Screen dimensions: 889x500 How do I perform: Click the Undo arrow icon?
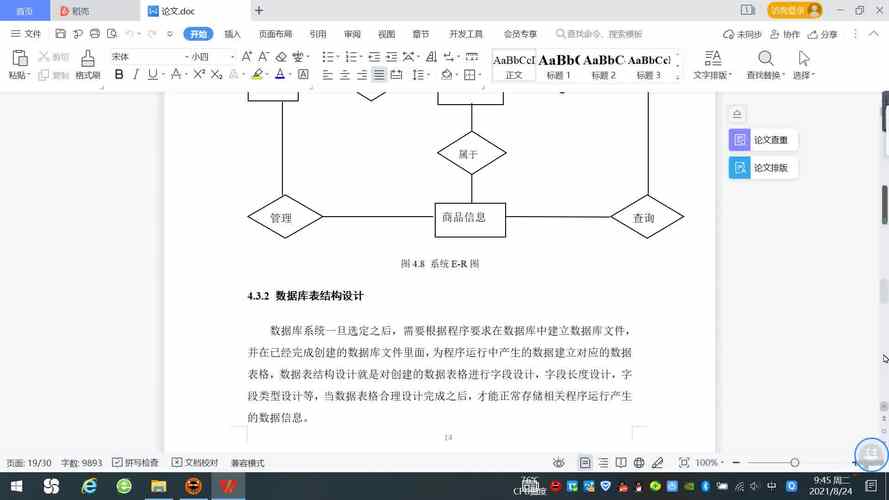pyautogui.click(x=130, y=34)
